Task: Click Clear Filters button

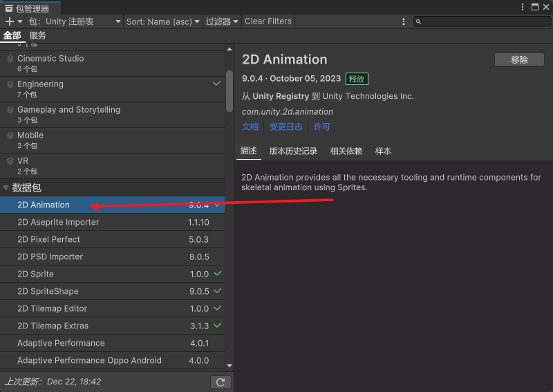Action: point(268,21)
